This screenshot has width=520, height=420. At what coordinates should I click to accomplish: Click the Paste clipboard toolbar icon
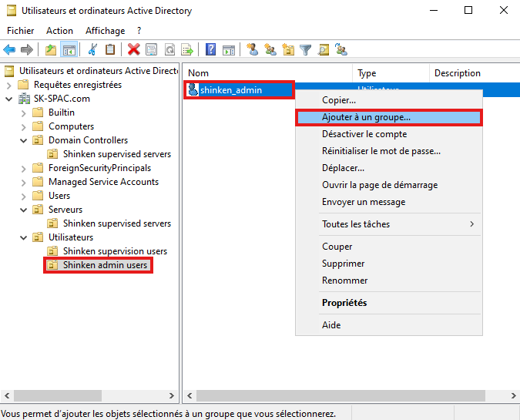pos(110,50)
